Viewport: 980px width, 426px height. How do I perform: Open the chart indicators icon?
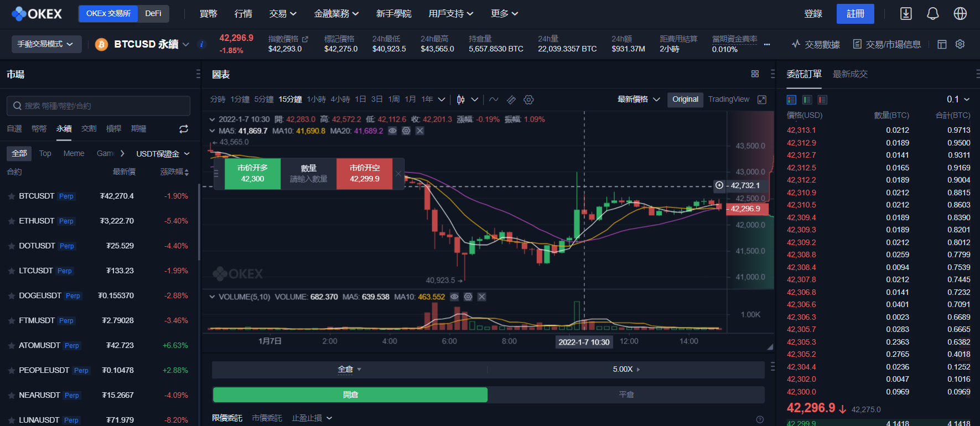coord(494,100)
